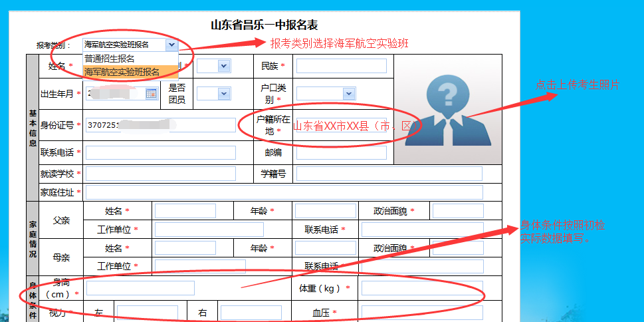Viewport: 644px width, 322px height.
Task: Open the birth date calendar picker icon
Action: pyautogui.click(x=151, y=94)
